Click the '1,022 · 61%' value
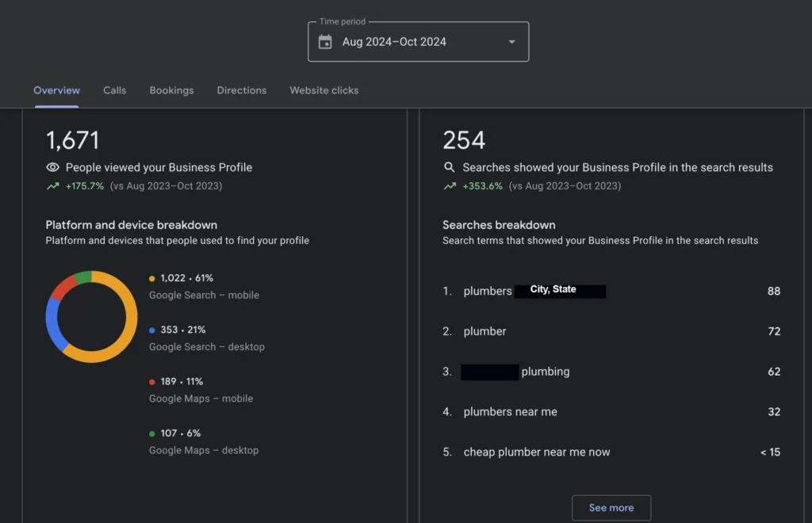812x523 pixels. tap(186, 278)
